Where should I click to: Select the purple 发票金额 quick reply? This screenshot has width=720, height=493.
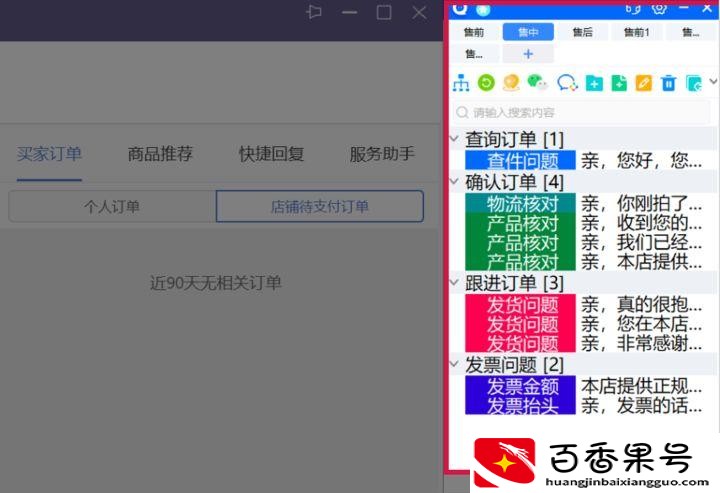(x=520, y=386)
